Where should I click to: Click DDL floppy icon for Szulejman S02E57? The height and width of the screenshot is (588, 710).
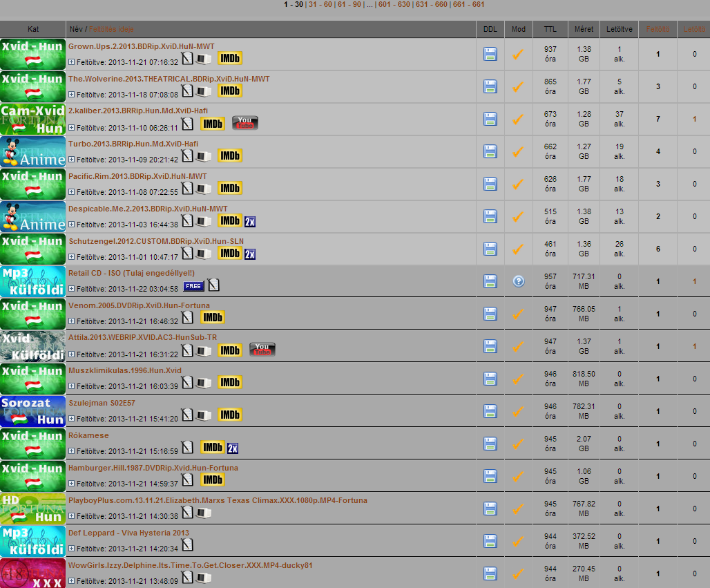pyautogui.click(x=490, y=411)
